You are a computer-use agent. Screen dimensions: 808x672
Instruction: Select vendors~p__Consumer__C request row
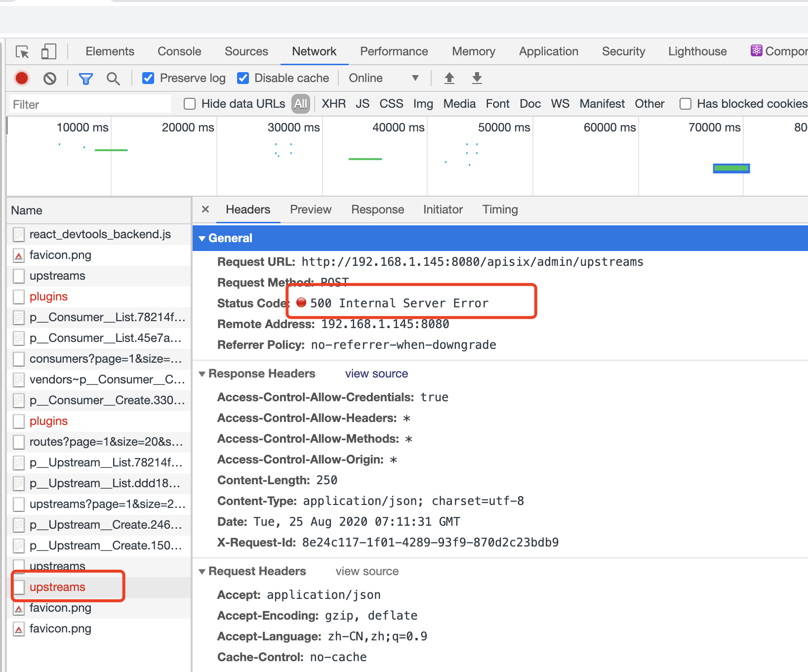99,379
